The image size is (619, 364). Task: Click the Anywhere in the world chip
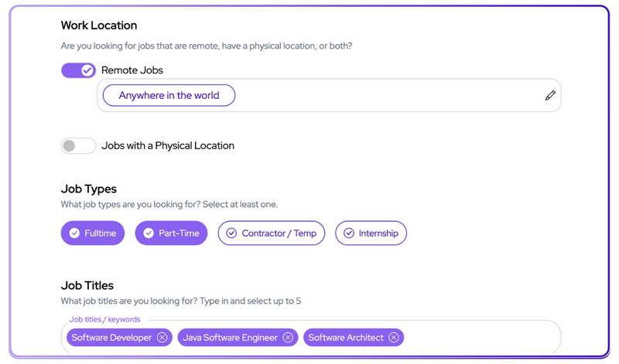pyautogui.click(x=169, y=96)
